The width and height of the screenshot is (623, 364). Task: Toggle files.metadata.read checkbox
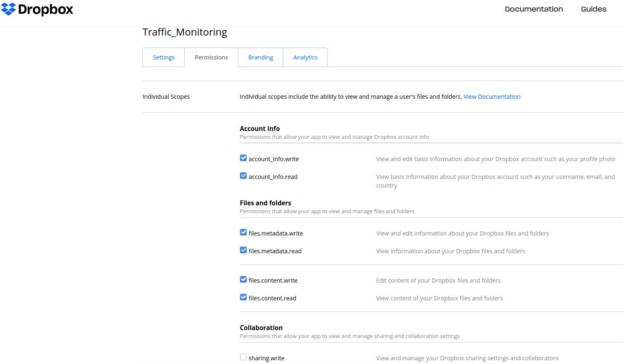pos(243,250)
